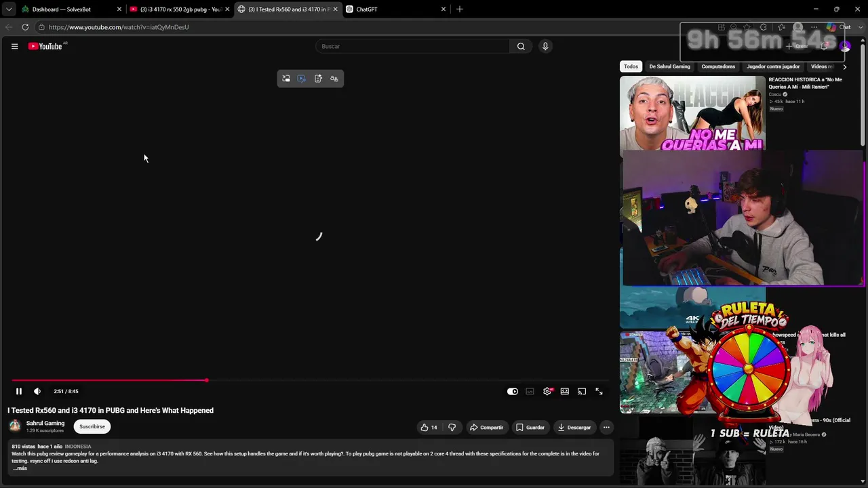The width and height of the screenshot is (868, 488).
Task: Select the Todos filter chip
Action: click(x=631, y=66)
